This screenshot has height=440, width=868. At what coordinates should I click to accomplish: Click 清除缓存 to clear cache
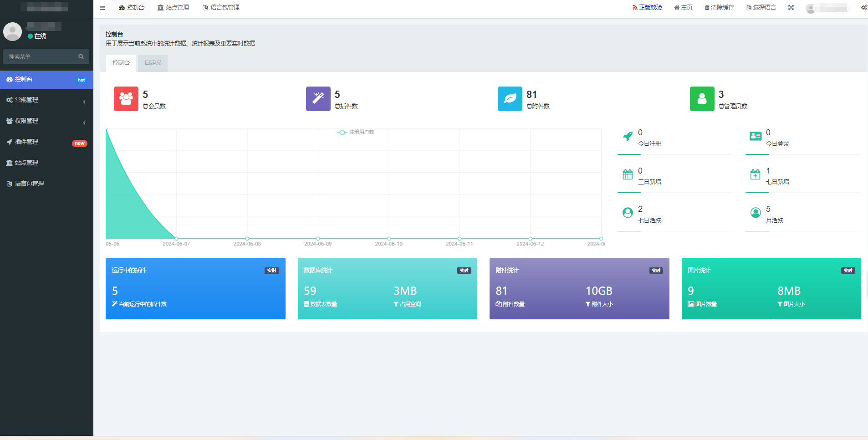(720, 8)
